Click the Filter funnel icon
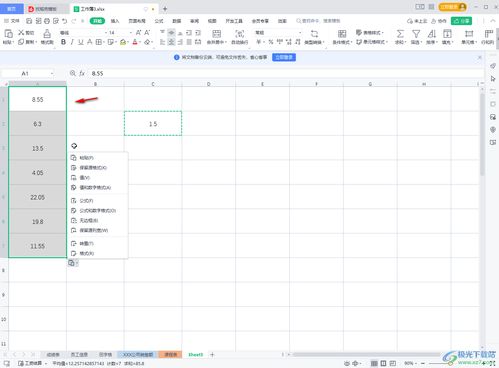The height and width of the screenshot is (368, 499). pos(416,34)
